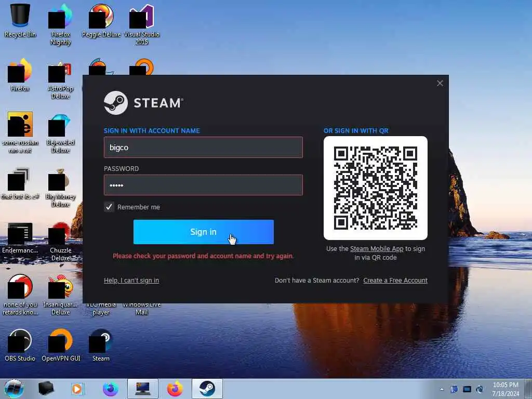The height and width of the screenshot is (399, 532).
Task: Click the black box taskbar icon
Action: (46, 389)
